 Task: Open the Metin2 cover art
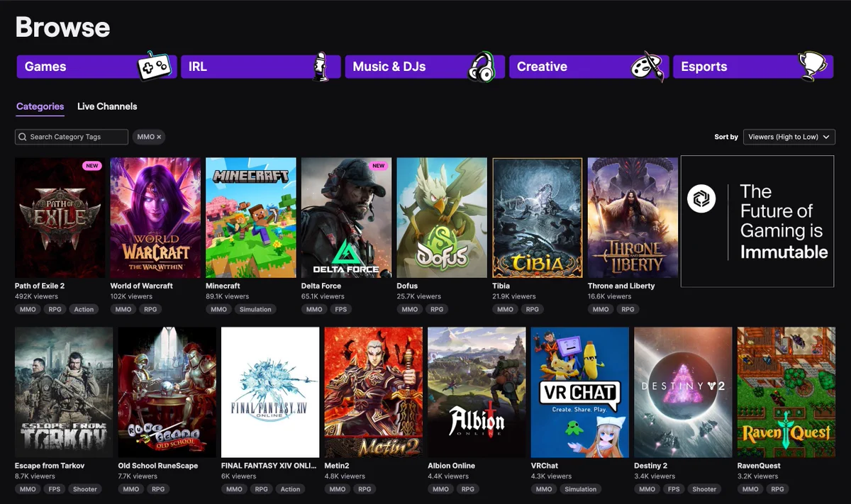click(x=374, y=392)
